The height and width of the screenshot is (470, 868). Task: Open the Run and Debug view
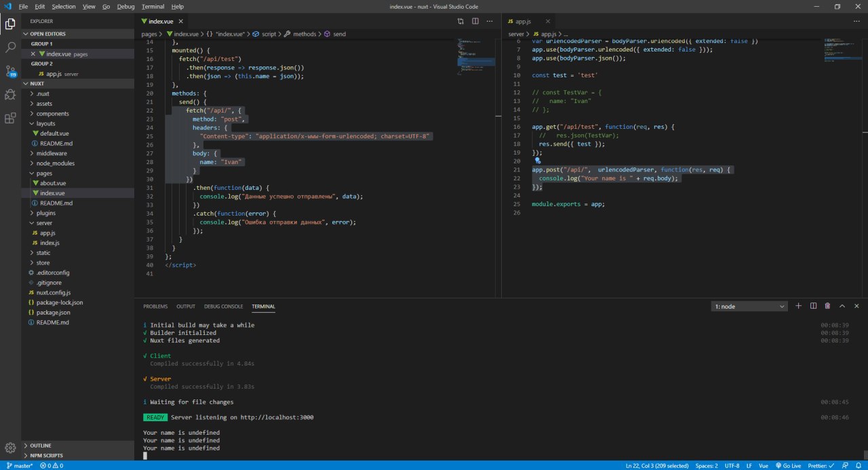(x=10, y=94)
